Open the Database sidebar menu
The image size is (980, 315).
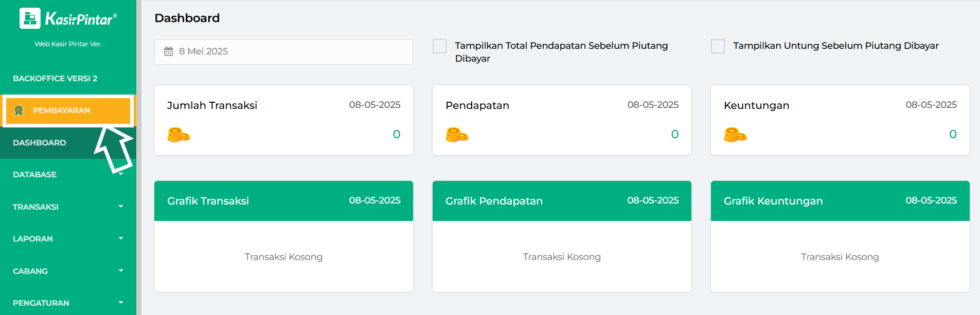tap(35, 175)
